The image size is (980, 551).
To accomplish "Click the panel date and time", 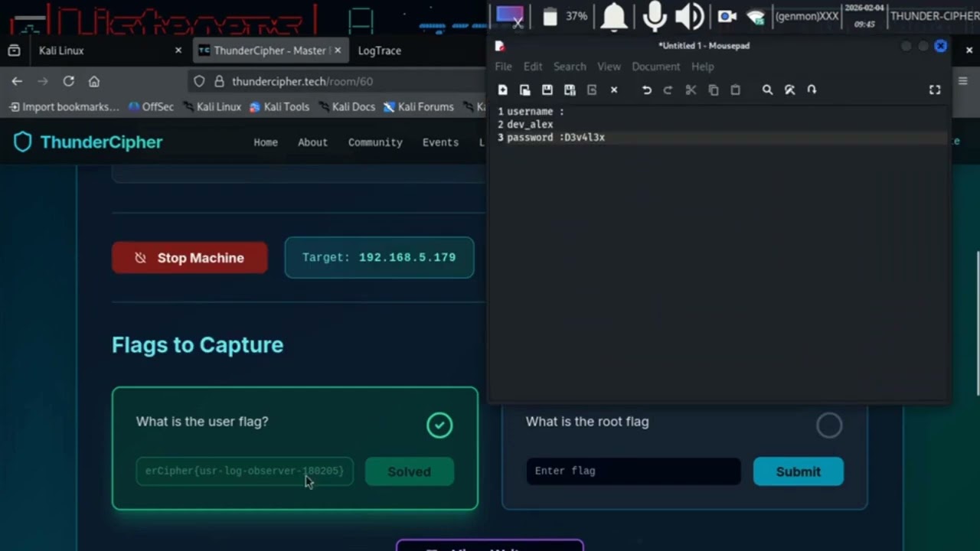I will 864,16.
